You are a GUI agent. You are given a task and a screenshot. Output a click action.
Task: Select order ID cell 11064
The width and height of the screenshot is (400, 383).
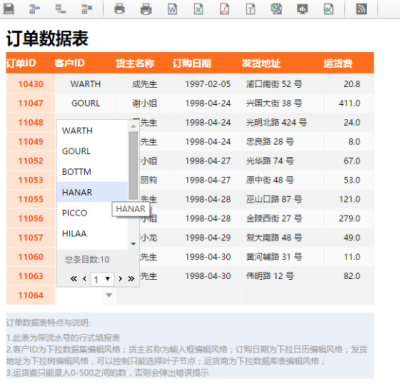(x=31, y=295)
